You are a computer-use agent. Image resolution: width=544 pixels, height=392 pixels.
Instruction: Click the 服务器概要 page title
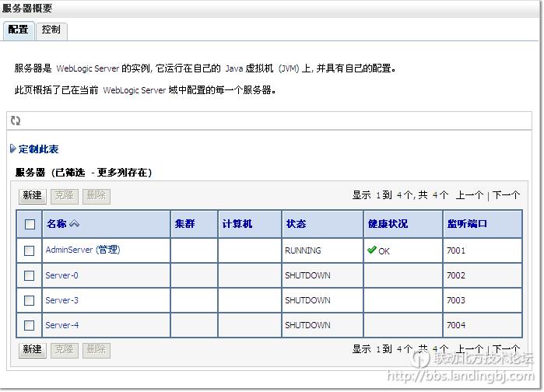[27, 9]
